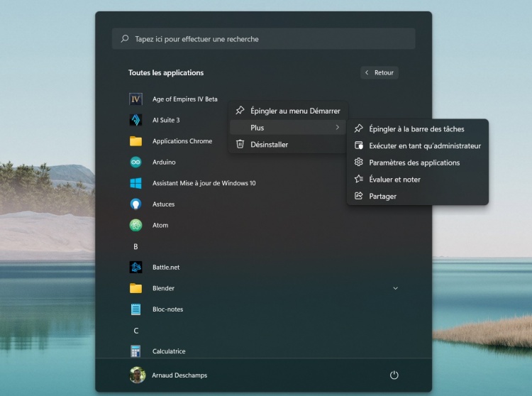This screenshot has height=396, width=532.
Task: Click the Arduino app name
Action: coord(164,163)
